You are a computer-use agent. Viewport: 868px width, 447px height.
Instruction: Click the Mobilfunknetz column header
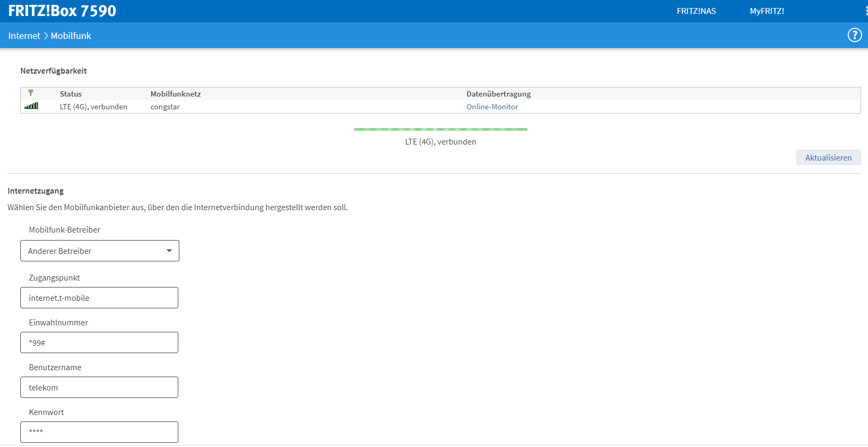[176, 94]
